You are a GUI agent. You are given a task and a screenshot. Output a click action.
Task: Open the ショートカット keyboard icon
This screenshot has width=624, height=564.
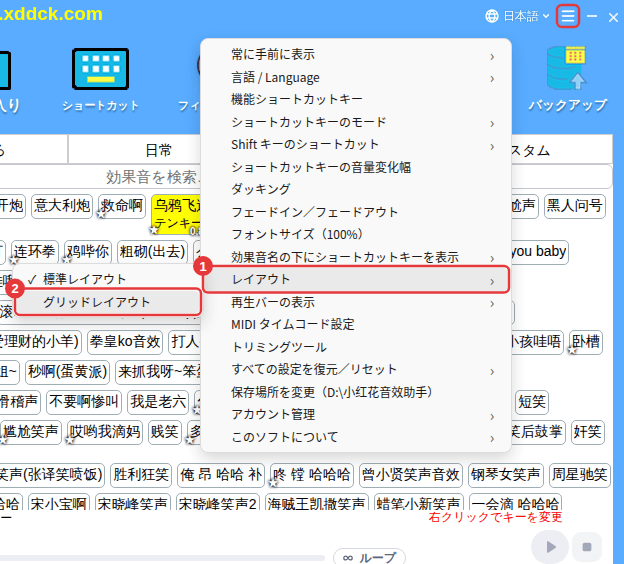101,69
